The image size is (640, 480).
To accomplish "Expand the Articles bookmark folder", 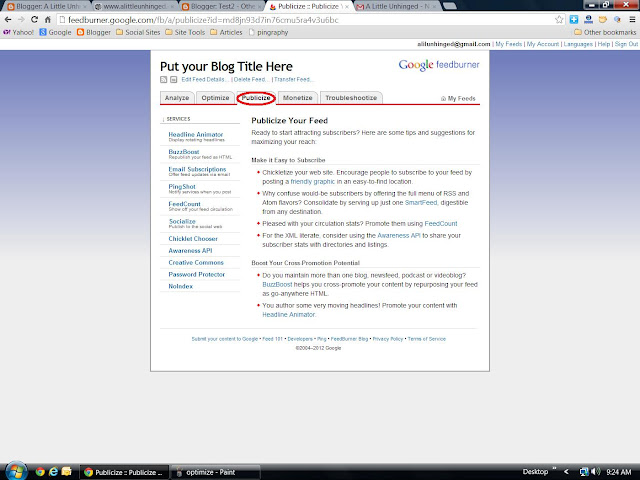I will click(x=226, y=32).
